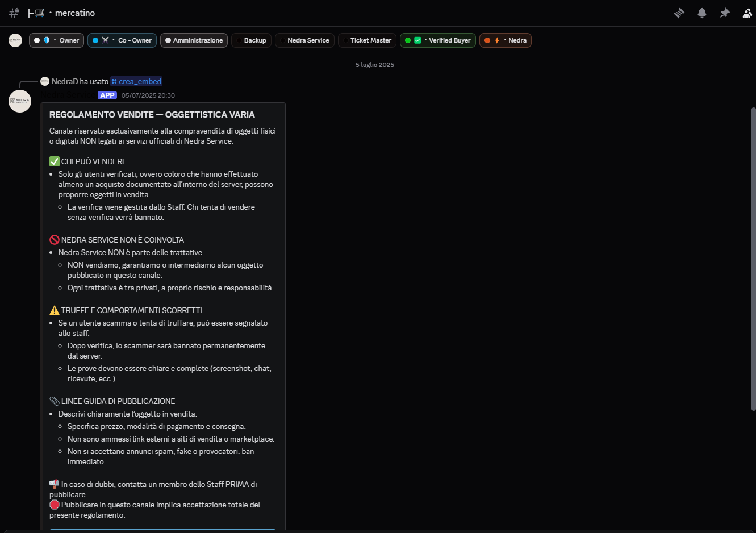Select the Owner role pill

tap(56, 40)
